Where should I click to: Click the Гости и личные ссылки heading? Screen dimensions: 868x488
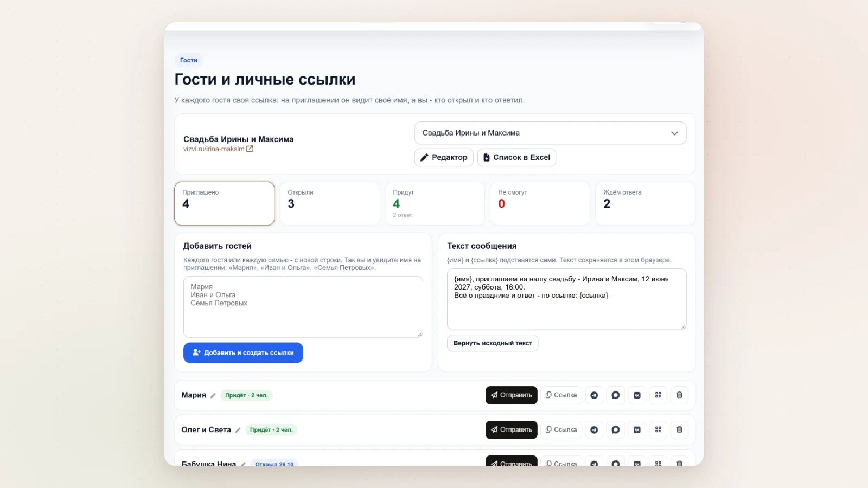click(x=265, y=79)
